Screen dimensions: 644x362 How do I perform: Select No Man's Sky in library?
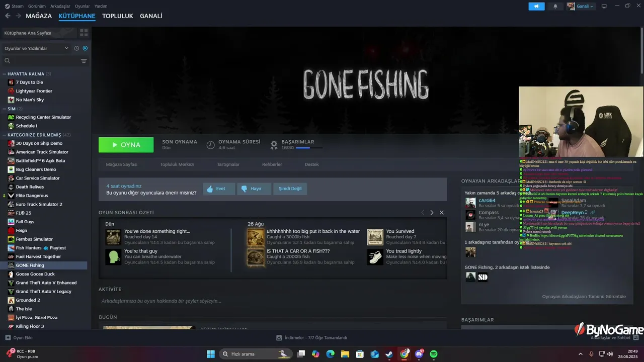click(30, 100)
